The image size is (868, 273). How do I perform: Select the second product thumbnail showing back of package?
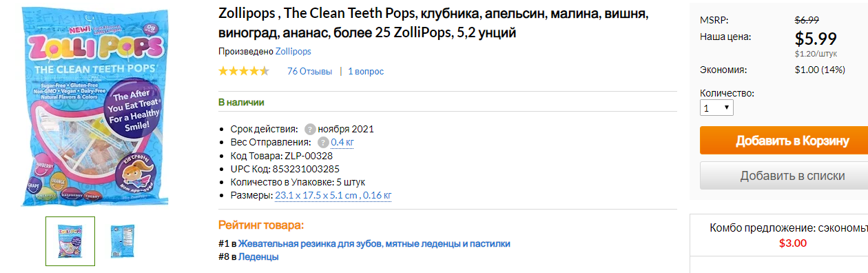click(x=123, y=241)
